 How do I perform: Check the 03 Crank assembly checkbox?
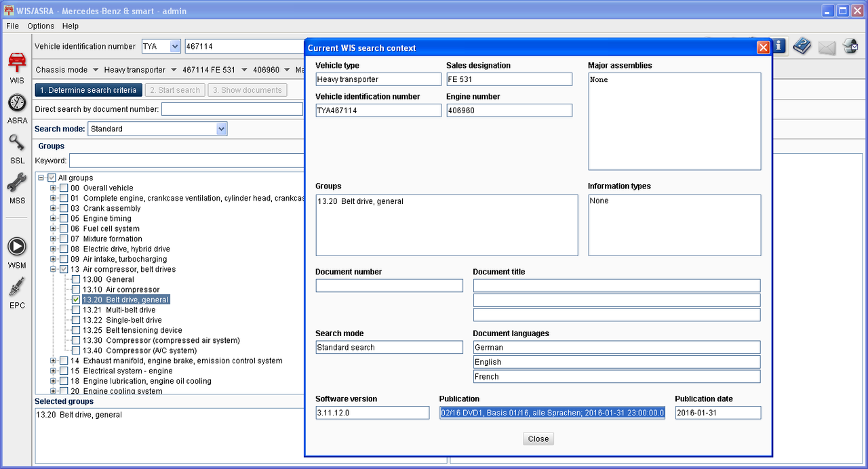(x=64, y=208)
